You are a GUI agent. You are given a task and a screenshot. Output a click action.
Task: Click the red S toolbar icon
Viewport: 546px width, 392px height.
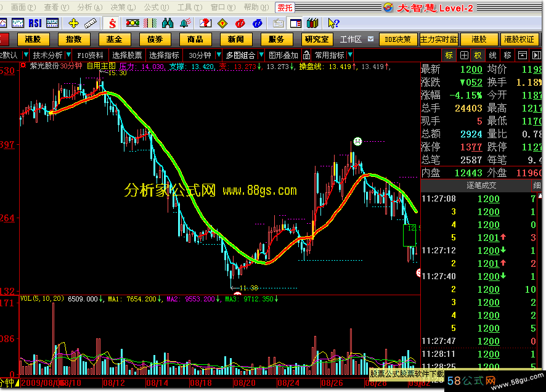click(x=112, y=23)
